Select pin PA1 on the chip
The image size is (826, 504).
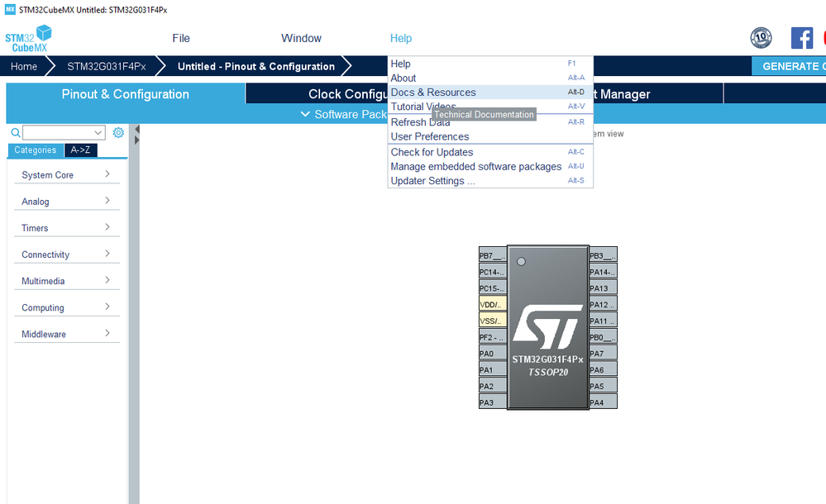[493, 369]
